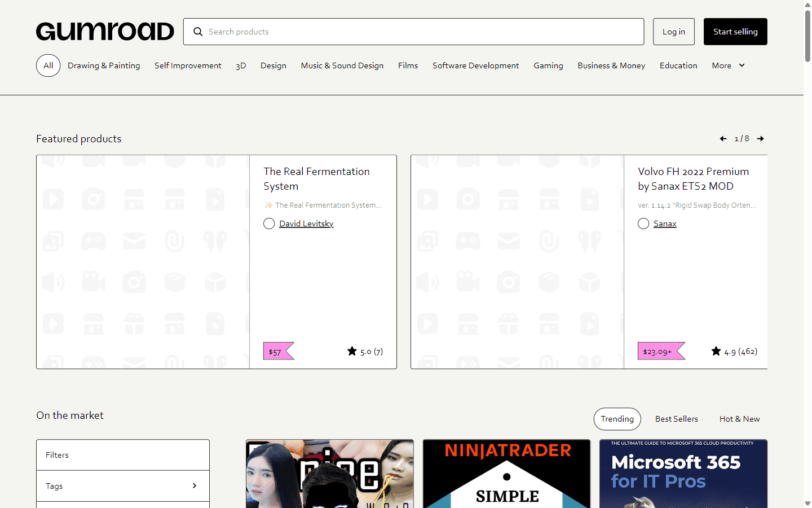Click the vertical page scrollbar
Screen dimensions: 812x508
pos(807,35)
